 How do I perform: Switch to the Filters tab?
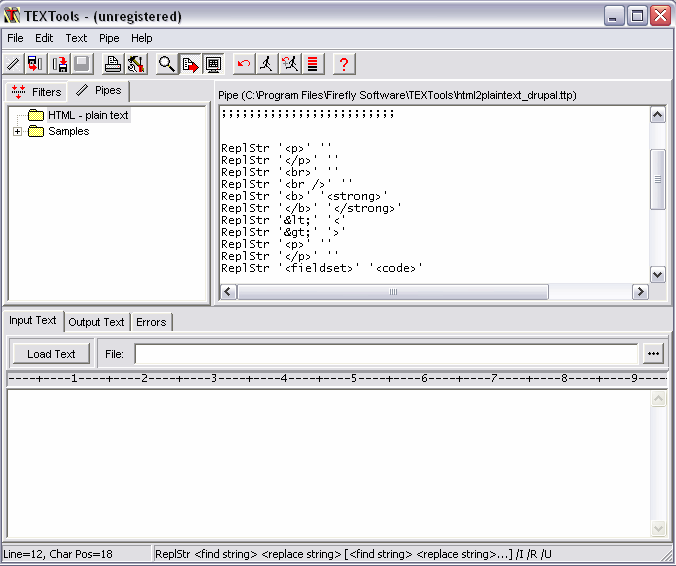37,92
